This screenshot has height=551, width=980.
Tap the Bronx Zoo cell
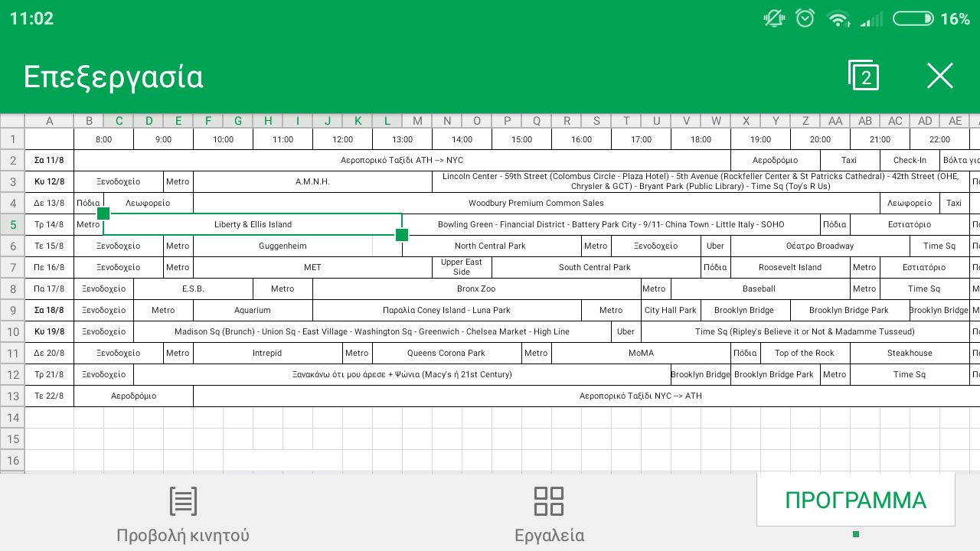[476, 289]
